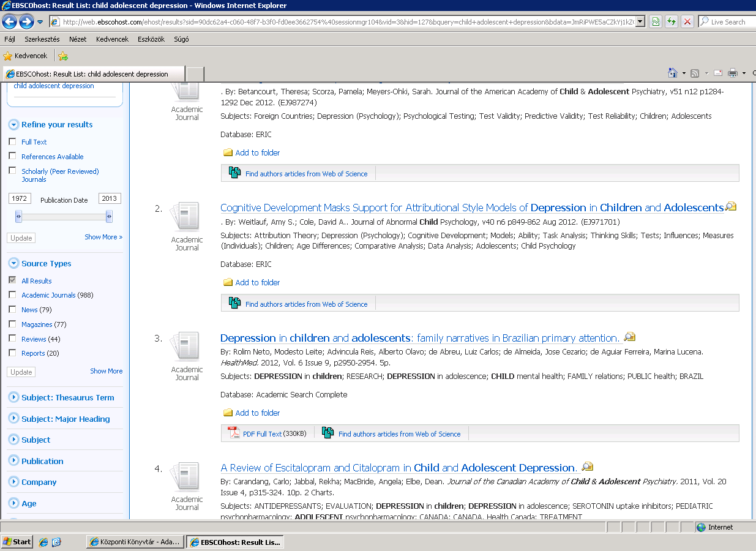Expand the Age facet
The width and height of the screenshot is (756, 551).
(13, 503)
